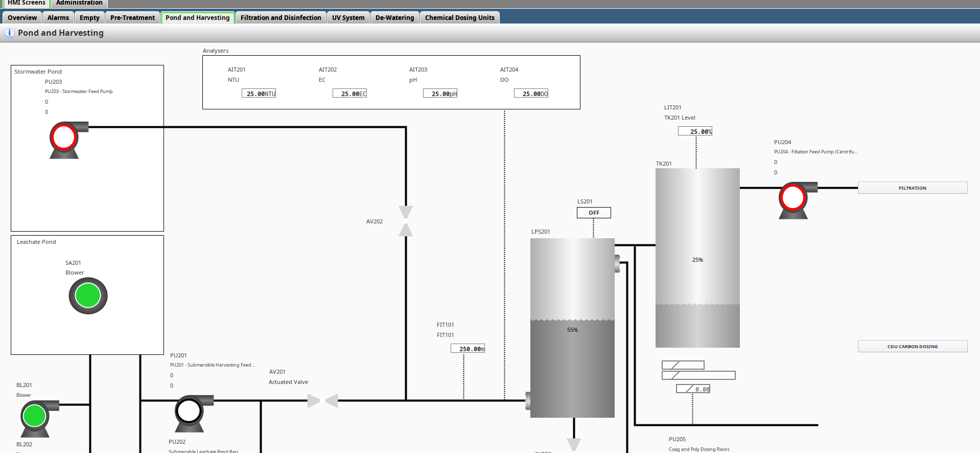Open the De-Watering tab
980x453 pixels.
tap(395, 17)
